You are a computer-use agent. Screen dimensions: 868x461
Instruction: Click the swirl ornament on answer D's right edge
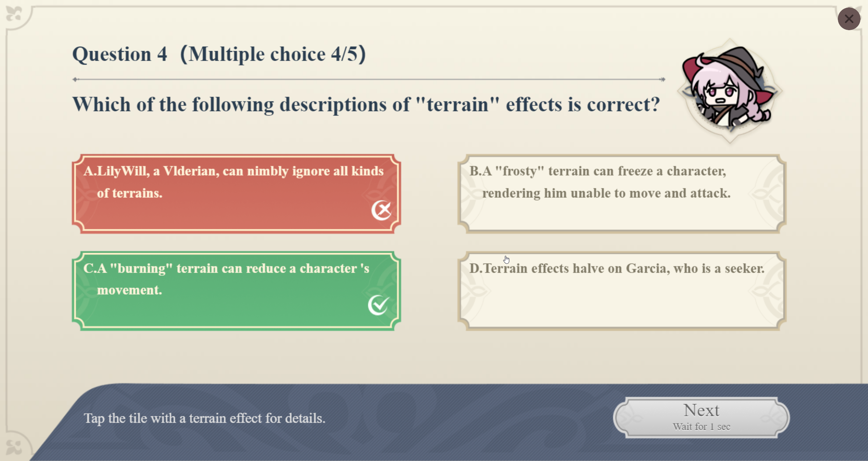[766, 291]
